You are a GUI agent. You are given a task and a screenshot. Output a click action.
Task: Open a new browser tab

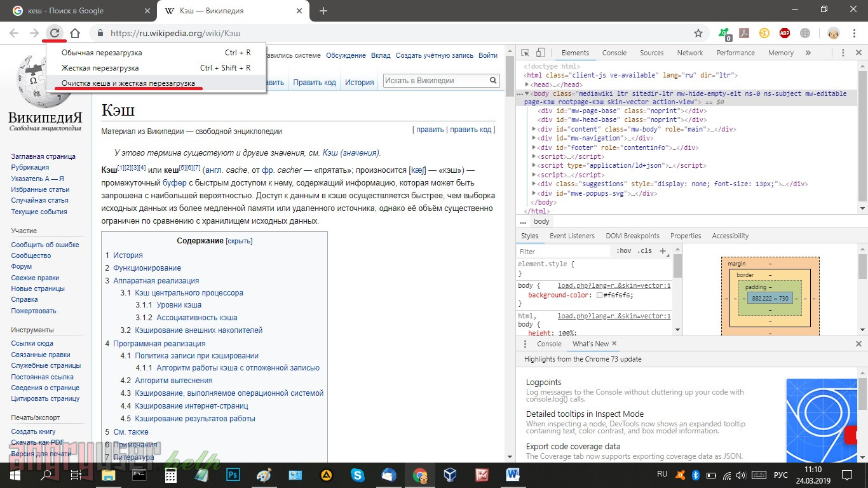[x=323, y=11]
